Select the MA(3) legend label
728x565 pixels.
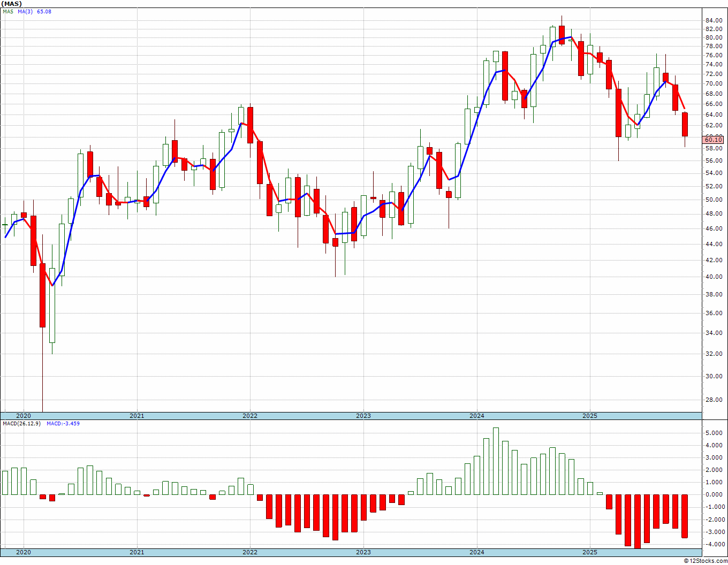(25, 11)
